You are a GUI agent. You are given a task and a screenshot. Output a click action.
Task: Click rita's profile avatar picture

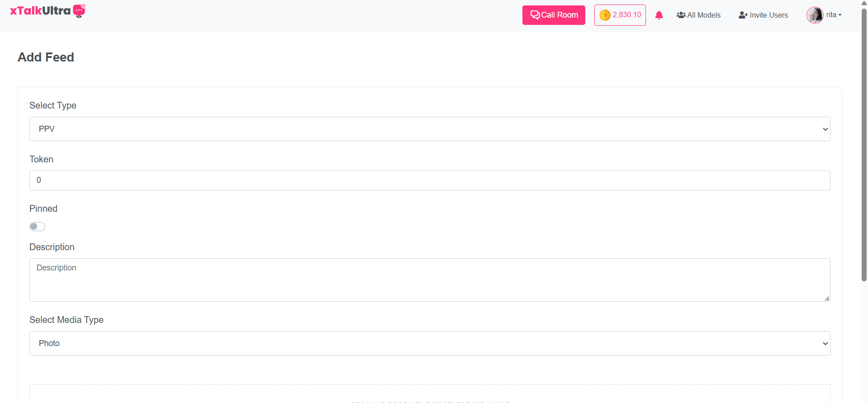tap(815, 15)
